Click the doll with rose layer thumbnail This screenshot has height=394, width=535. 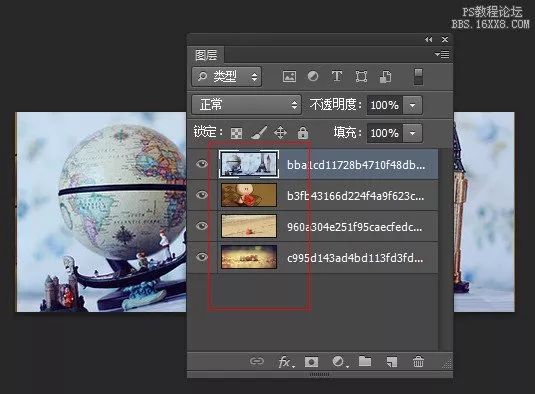pos(249,195)
